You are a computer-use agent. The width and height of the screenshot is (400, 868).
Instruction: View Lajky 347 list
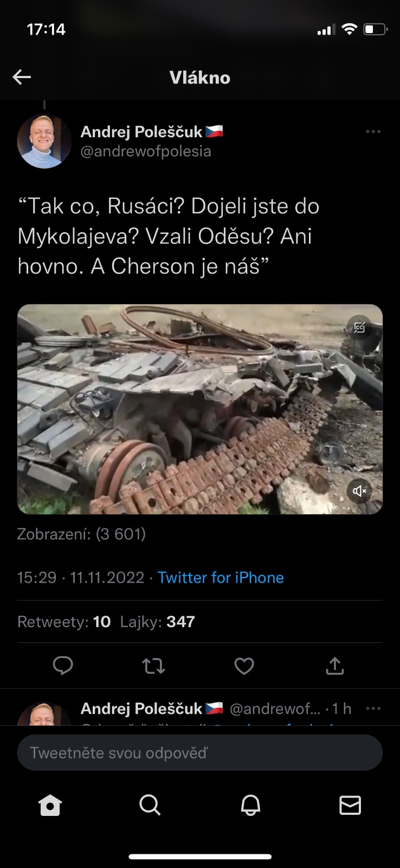[x=157, y=622]
